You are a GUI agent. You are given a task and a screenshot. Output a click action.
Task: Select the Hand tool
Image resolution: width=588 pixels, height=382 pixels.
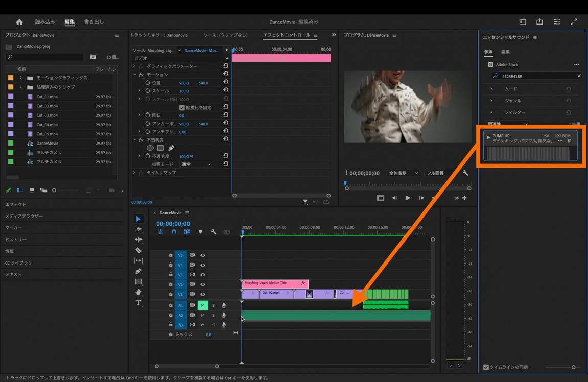tap(138, 292)
